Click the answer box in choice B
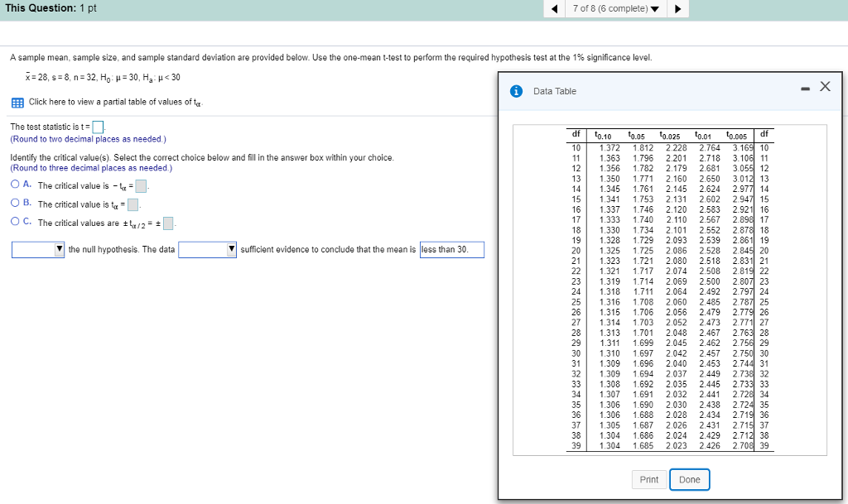The image size is (848, 504). coord(132,204)
